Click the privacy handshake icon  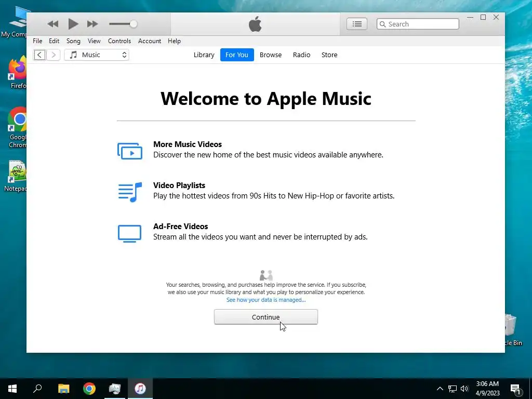pos(266,275)
